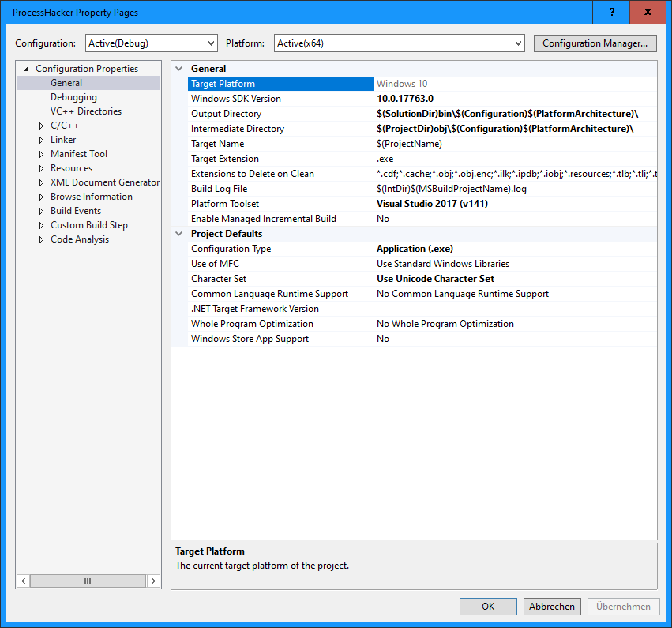Click the Visual Studio 2017 (v141) value
Screen dimensions: 672x628
(x=432, y=204)
